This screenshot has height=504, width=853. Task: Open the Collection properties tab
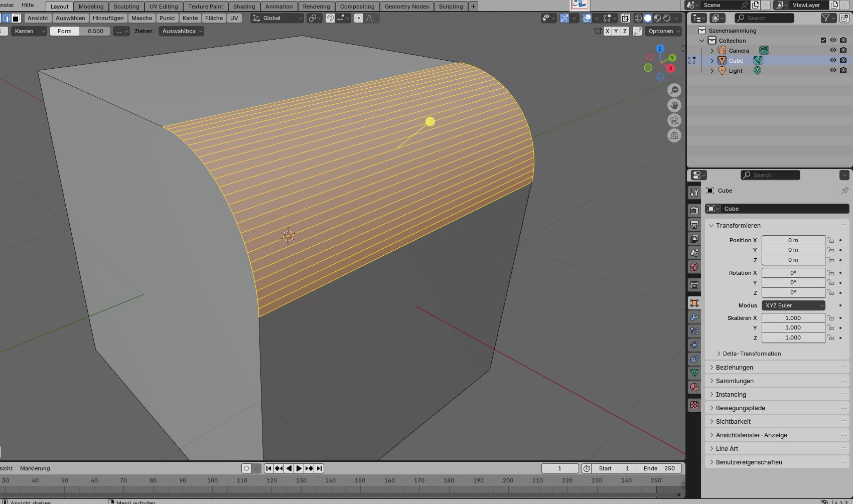[x=694, y=285]
